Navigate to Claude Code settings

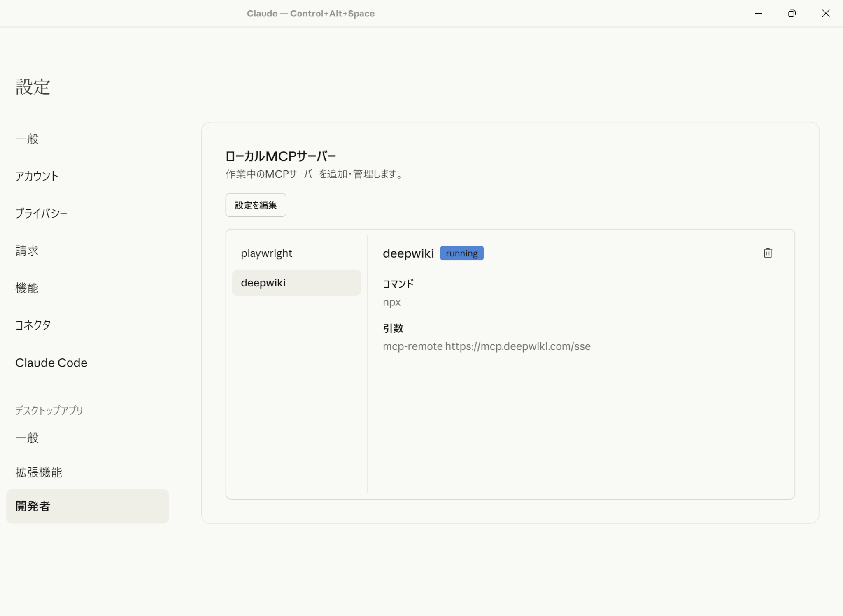point(51,363)
